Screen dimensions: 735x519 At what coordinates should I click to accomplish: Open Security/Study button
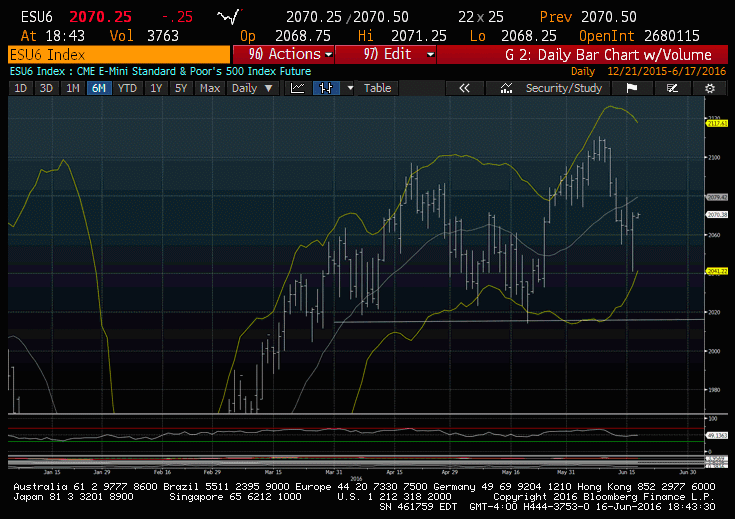(x=548, y=88)
